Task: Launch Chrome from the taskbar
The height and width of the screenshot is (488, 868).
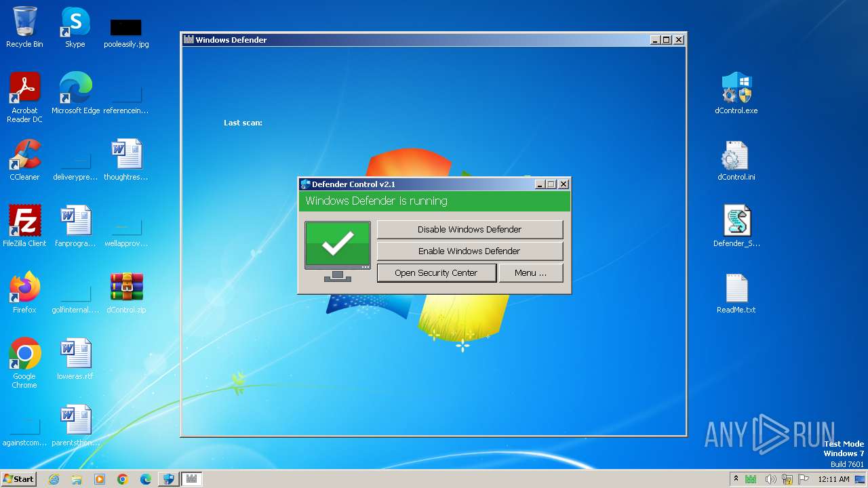Action: (123, 479)
